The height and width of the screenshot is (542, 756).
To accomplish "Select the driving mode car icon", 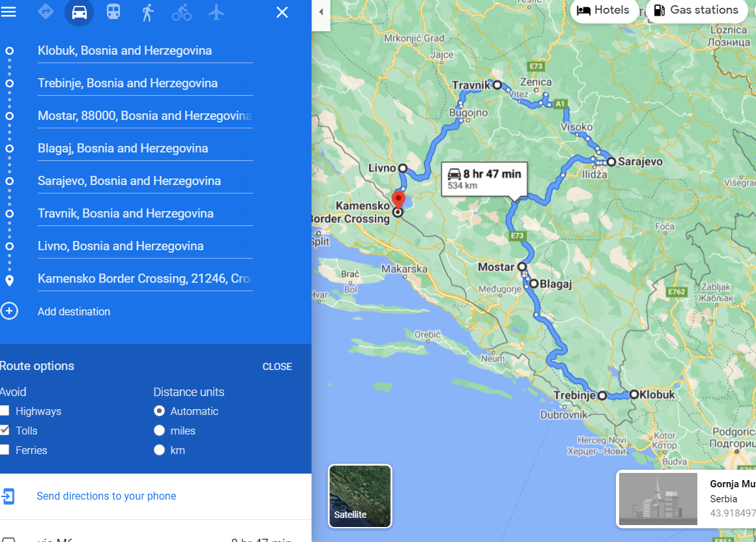I will 79,12.
